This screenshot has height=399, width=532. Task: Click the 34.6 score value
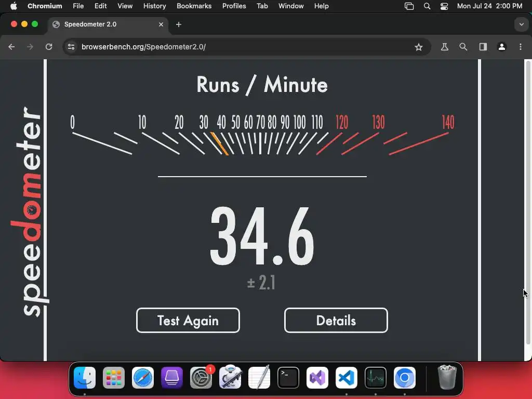click(x=262, y=236)
